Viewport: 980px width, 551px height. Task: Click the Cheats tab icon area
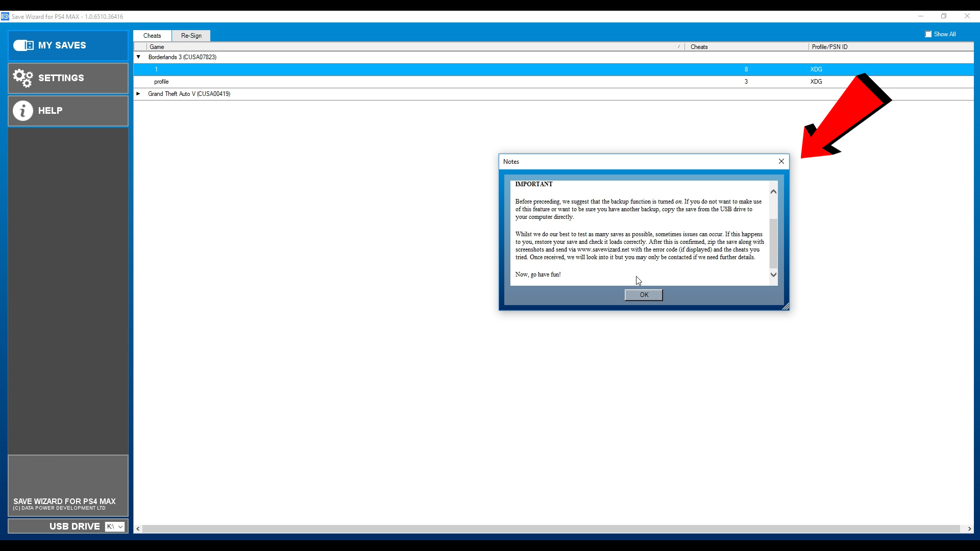152,35
